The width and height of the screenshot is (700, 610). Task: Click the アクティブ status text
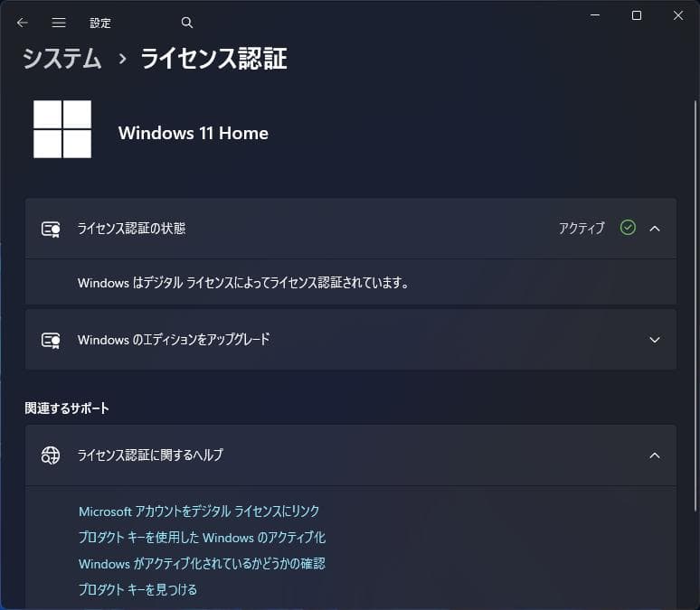point(582,229)
